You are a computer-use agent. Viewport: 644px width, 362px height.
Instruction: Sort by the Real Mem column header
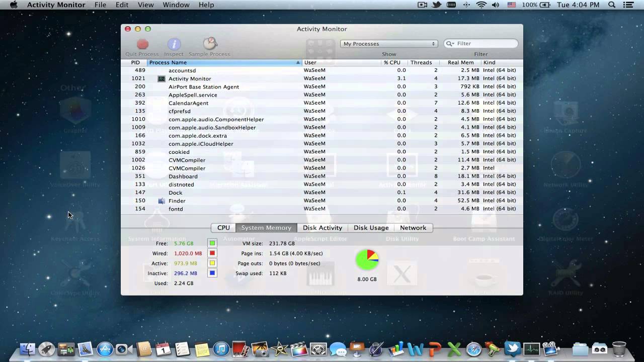[460, 62]
